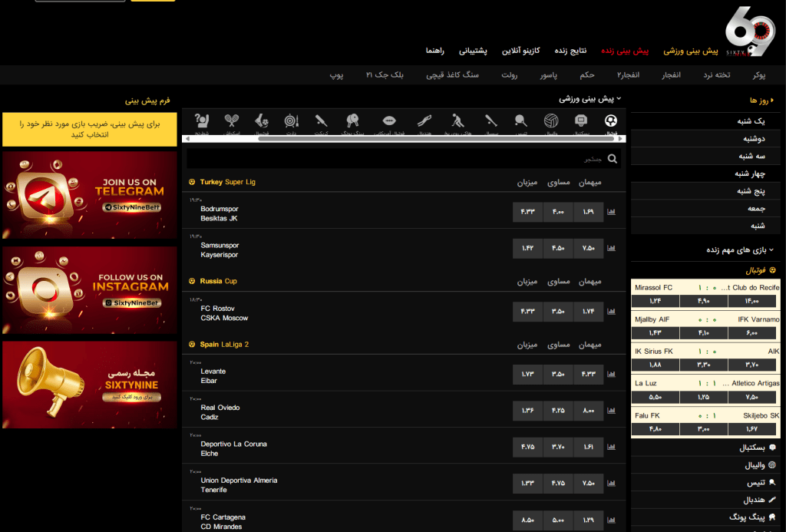The width and height of the screenshot is (786, 532).
Task: Collapse the پیش بینی ورزشی section header
Action: (x=590, y=99)
